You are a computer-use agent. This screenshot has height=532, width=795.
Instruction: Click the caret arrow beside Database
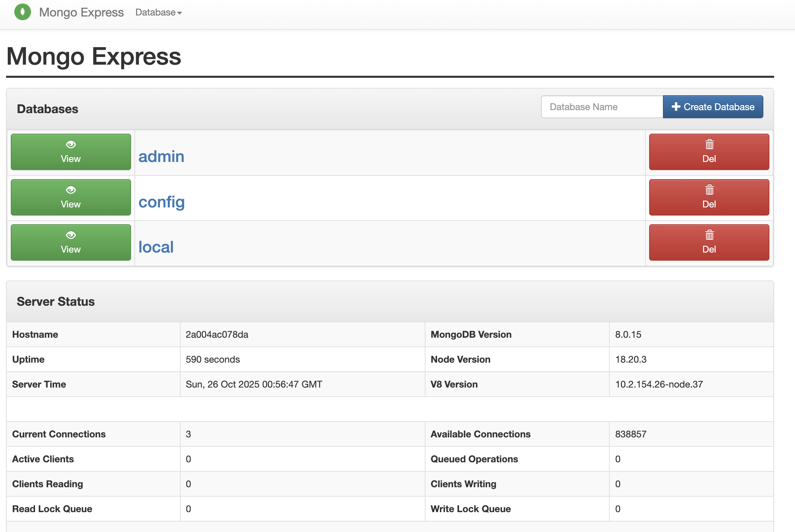click(180, 13)
